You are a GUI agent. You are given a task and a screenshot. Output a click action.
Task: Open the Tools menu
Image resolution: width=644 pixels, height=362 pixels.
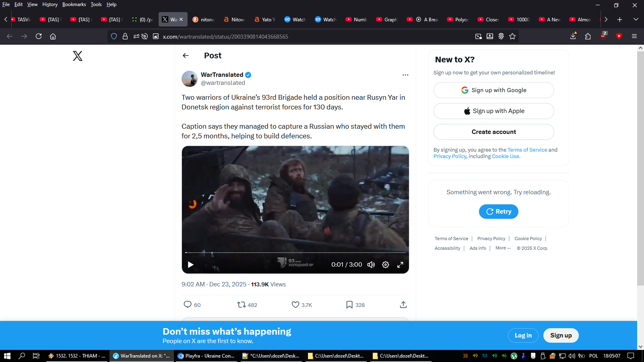pos(96,4)
